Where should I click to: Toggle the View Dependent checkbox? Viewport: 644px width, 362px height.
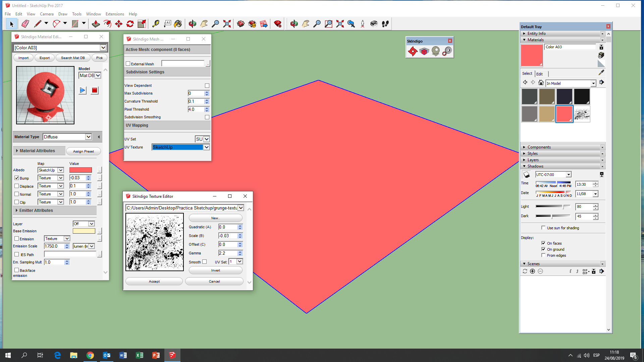(207, 86)
